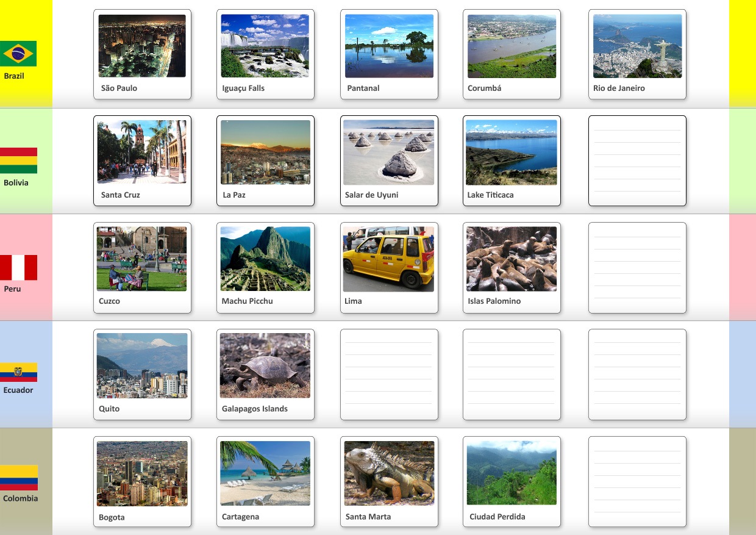This screenshot has height=535, width=756.
Task: Click the Machu Picchu caption
Action: coord(248,301)
